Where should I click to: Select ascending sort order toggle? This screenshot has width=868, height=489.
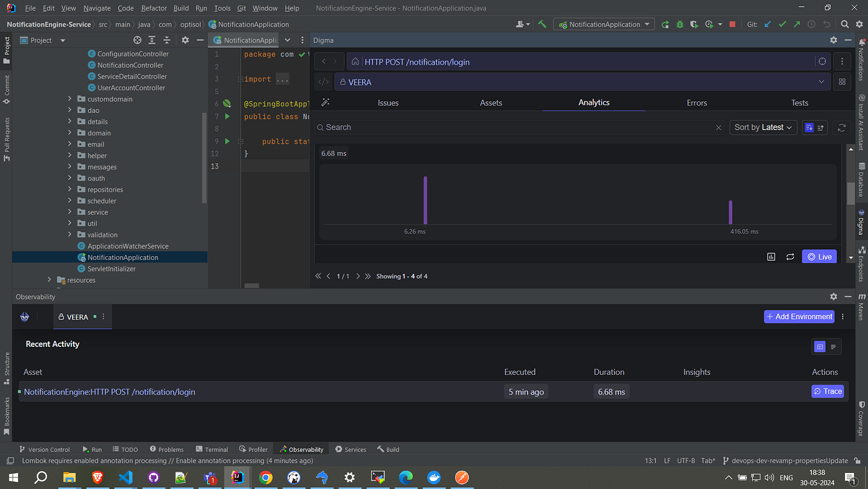(821, 127)
